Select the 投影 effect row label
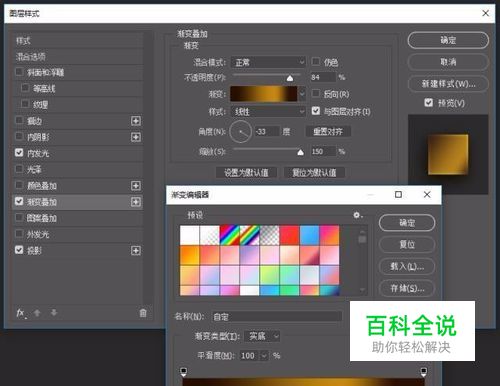The width and height of the screenshot is (500, 386). pos(34,251)
